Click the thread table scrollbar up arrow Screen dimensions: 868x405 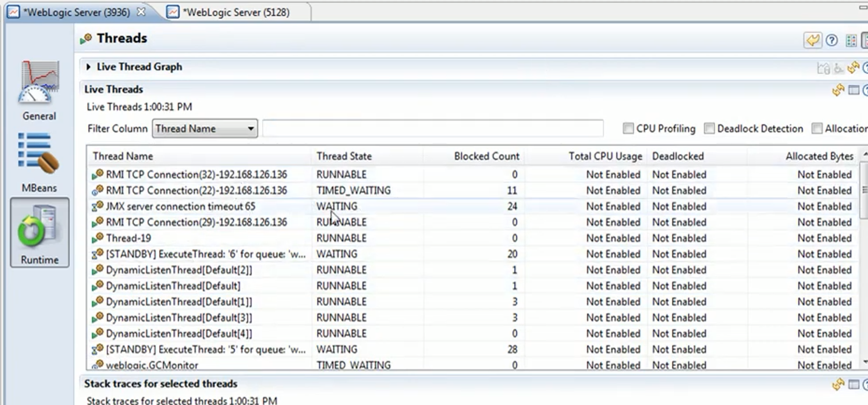click(865, 154)
